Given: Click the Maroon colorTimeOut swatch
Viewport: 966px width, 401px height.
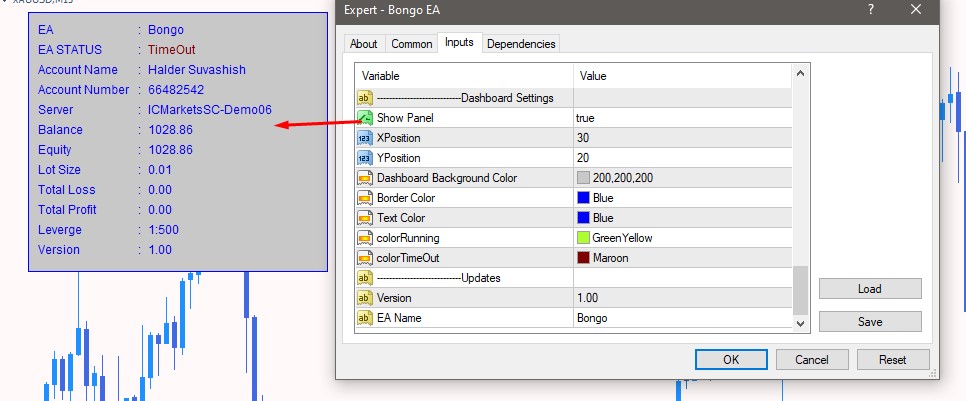Looking at the screenshot, I should pyautogui.click(x=583, y=258).
